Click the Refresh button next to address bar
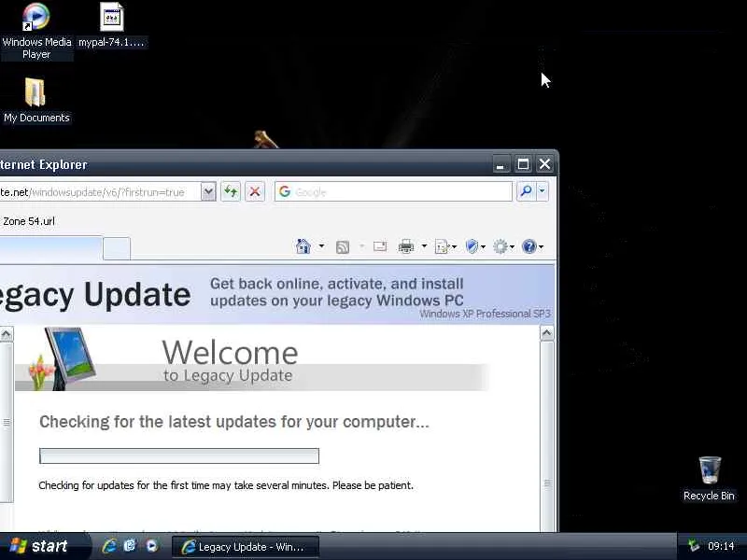 coord(231,192)
